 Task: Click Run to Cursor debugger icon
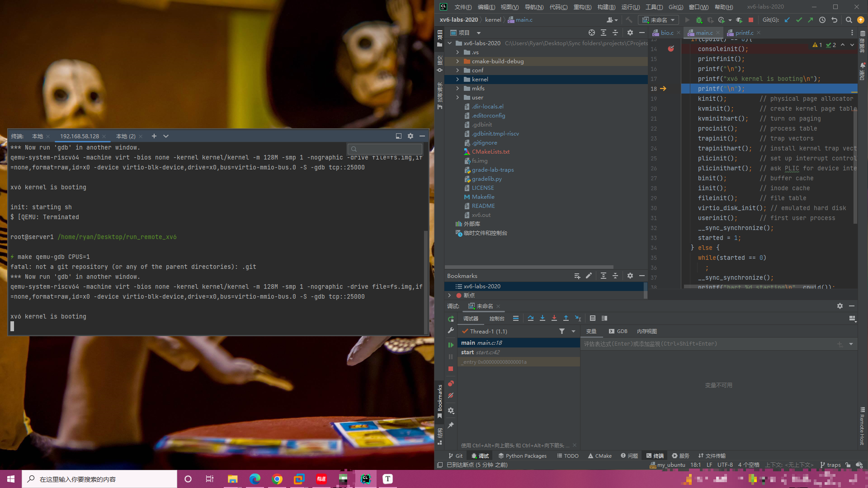point(578,319)
